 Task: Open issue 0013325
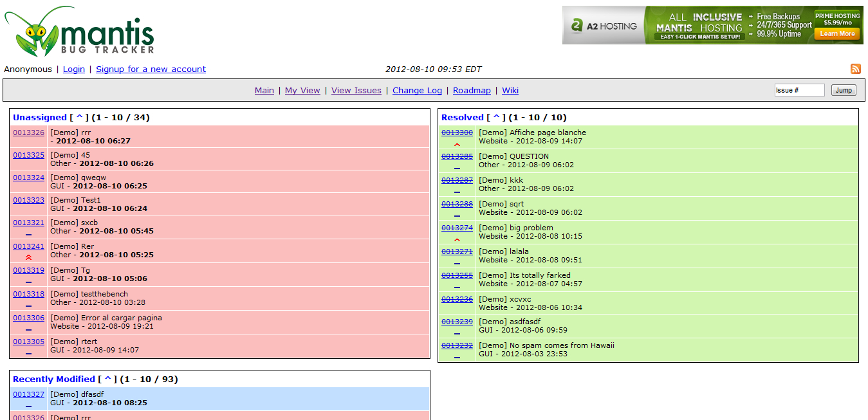29,155
